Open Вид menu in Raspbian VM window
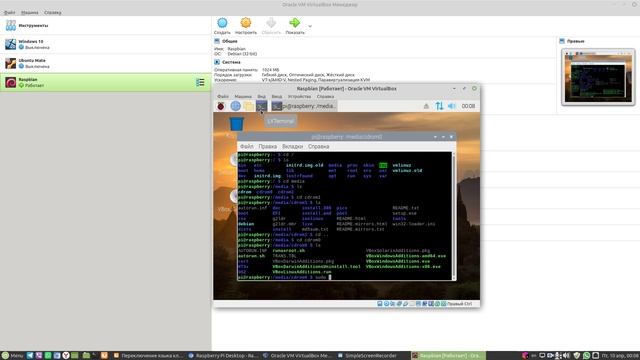The image size is (640, 360). [261, 97]
